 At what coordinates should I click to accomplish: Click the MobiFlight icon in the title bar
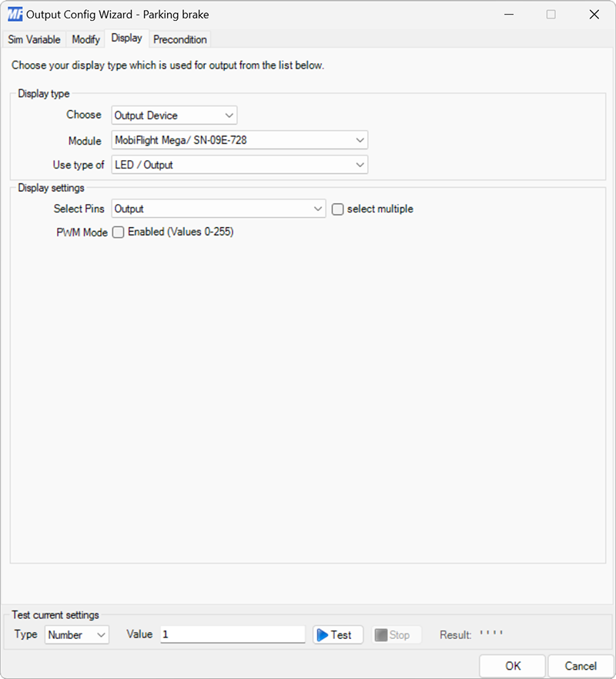[15, 14]
